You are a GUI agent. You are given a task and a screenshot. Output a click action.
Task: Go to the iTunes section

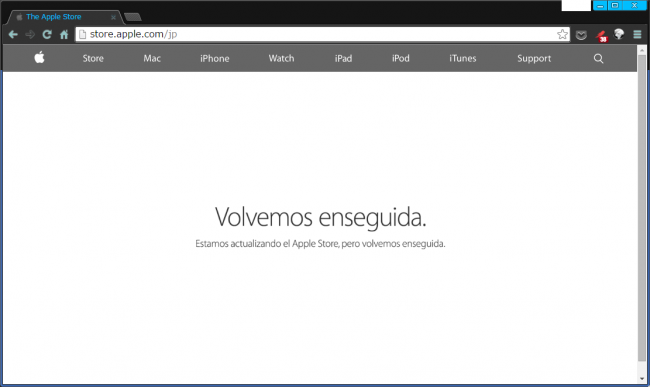tap(463, 58)
